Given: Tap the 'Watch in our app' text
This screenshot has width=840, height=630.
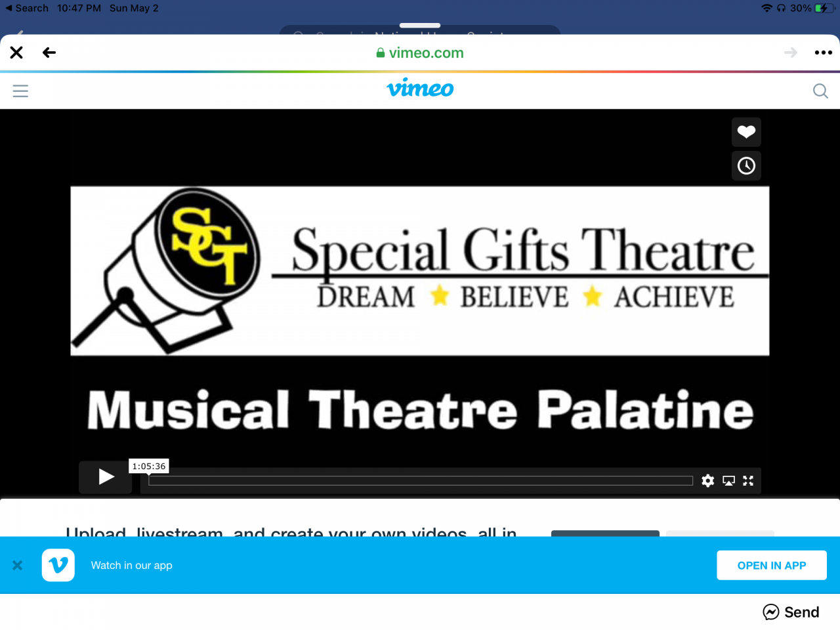Looking at the screenshot, I should [x=132, y=565].
